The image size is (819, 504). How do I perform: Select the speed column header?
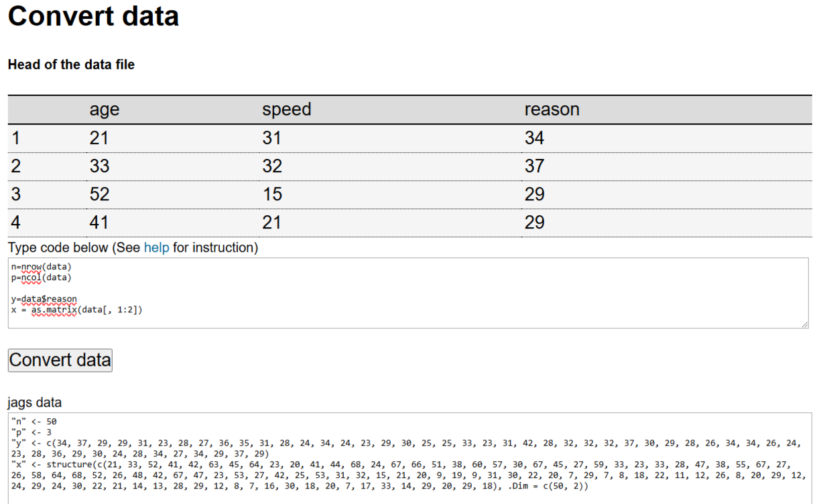[286, 110]
